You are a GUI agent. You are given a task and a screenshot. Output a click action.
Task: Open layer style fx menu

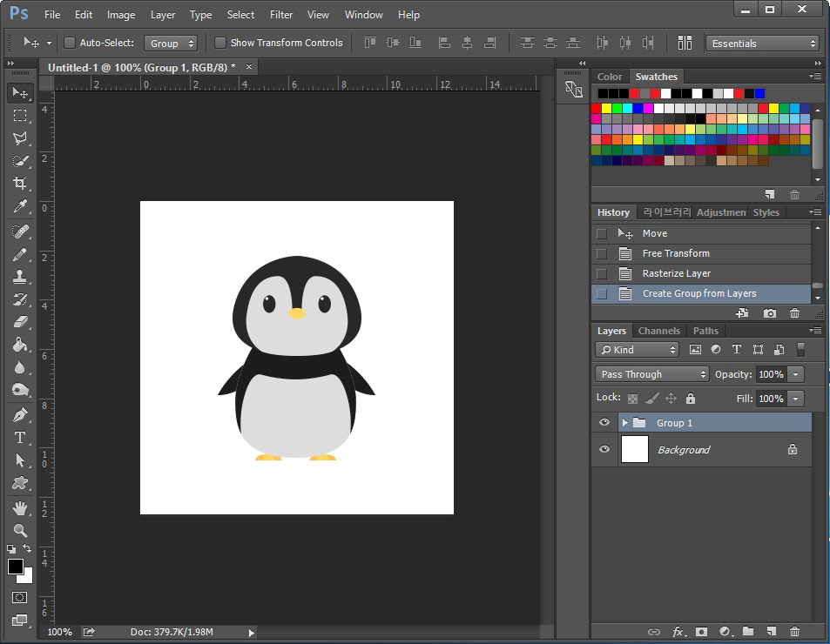coord(678,631)
